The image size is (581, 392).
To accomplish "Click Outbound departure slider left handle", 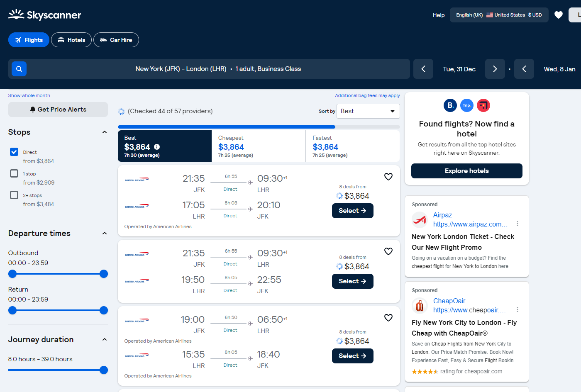I will tap(12, 274).
